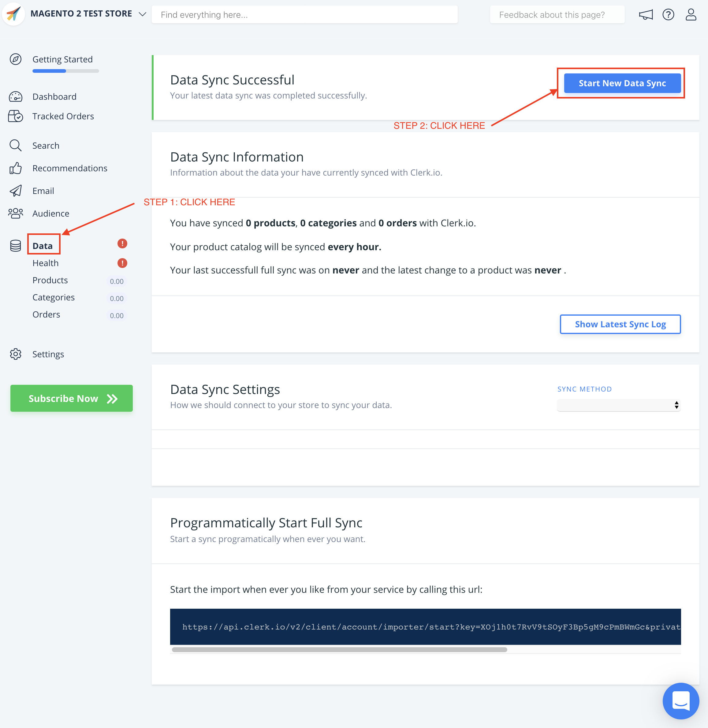Focus the Find everything here search field

coord(304,15)
